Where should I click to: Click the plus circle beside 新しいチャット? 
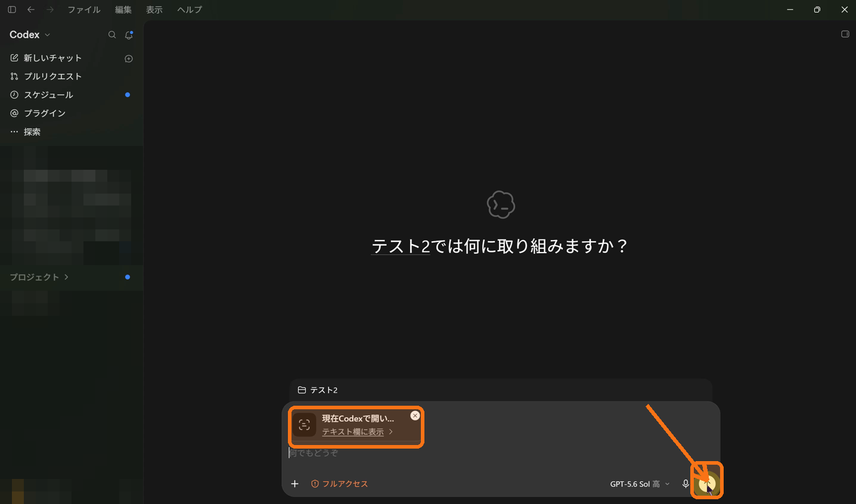129,58
